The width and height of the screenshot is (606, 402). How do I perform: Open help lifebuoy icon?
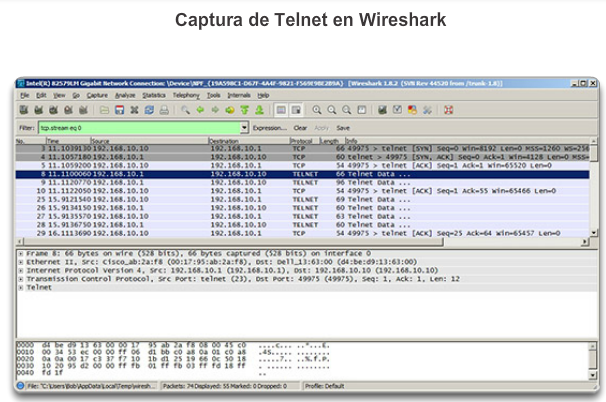click(x=448, y=110)
